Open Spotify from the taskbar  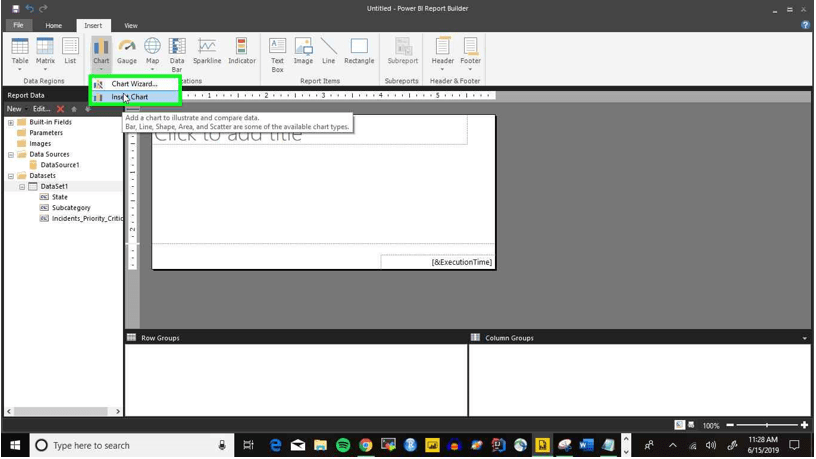[343, 445]
